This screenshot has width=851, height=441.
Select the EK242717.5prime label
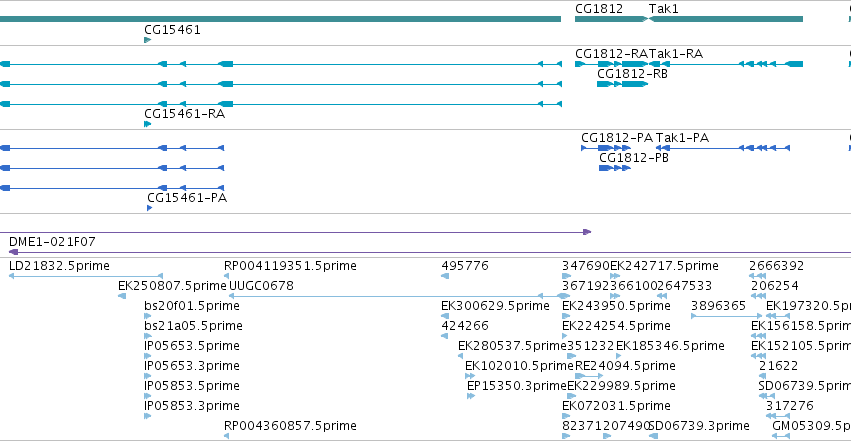(664, 266)
